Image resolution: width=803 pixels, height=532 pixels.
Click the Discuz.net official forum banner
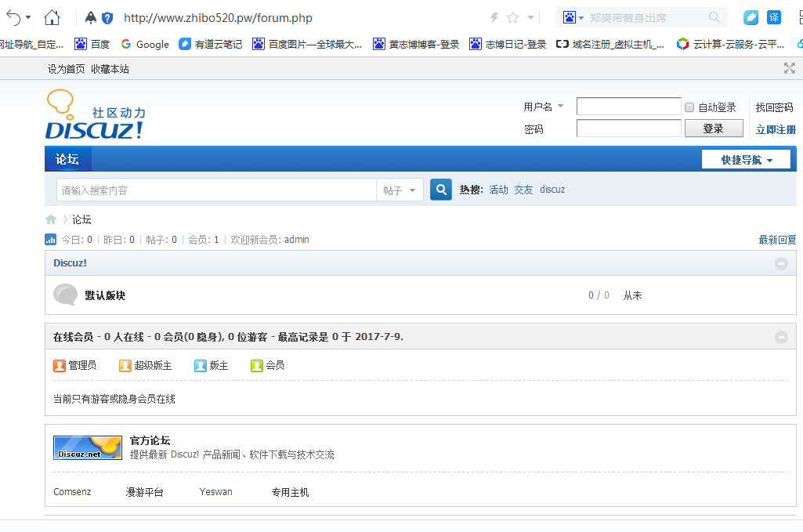tap(88, 447)
